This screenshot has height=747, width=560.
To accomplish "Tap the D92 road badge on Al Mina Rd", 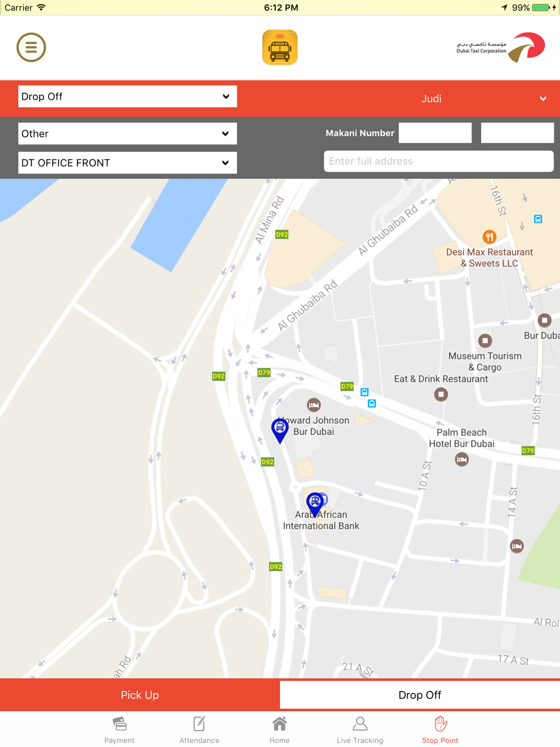I will (x=282, y=235).
